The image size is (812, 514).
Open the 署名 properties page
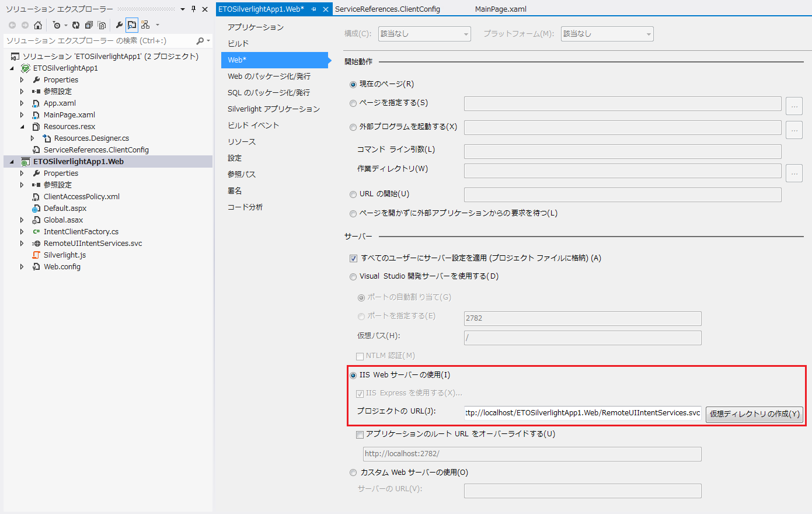235,191
